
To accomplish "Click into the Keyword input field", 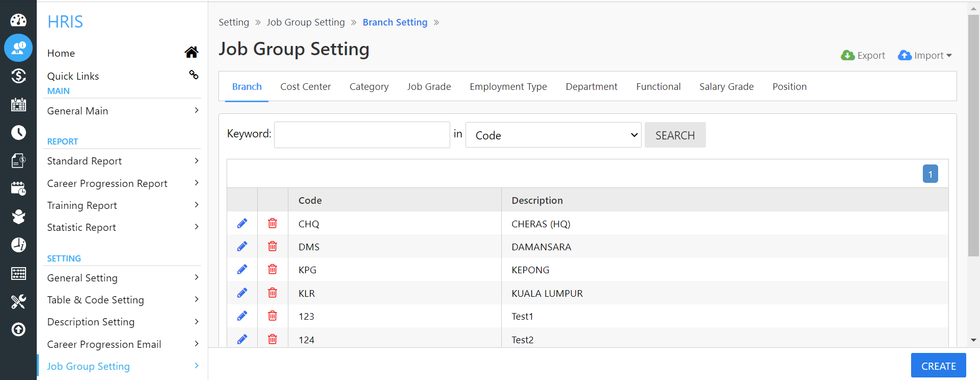I will pos(362,135).
